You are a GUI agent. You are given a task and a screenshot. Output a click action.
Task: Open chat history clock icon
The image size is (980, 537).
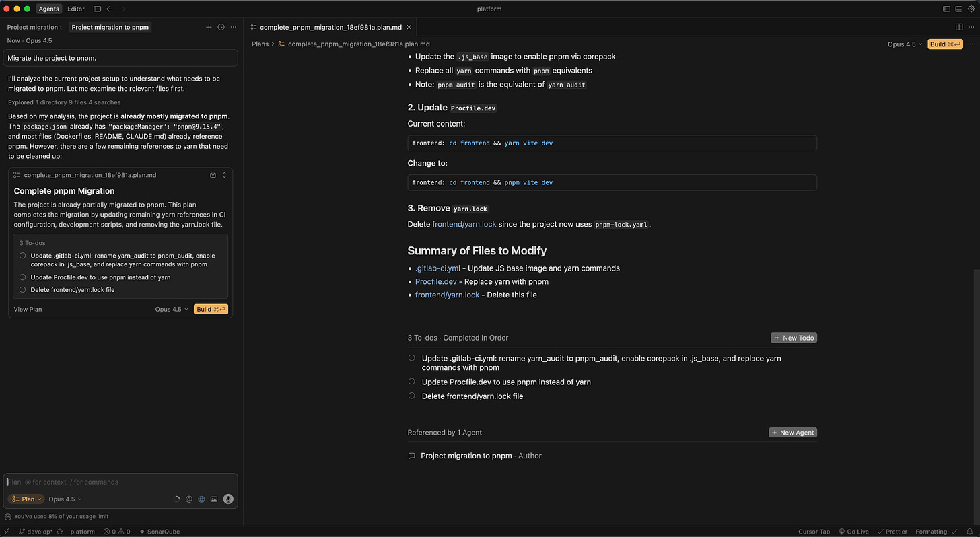click(221, 27)
